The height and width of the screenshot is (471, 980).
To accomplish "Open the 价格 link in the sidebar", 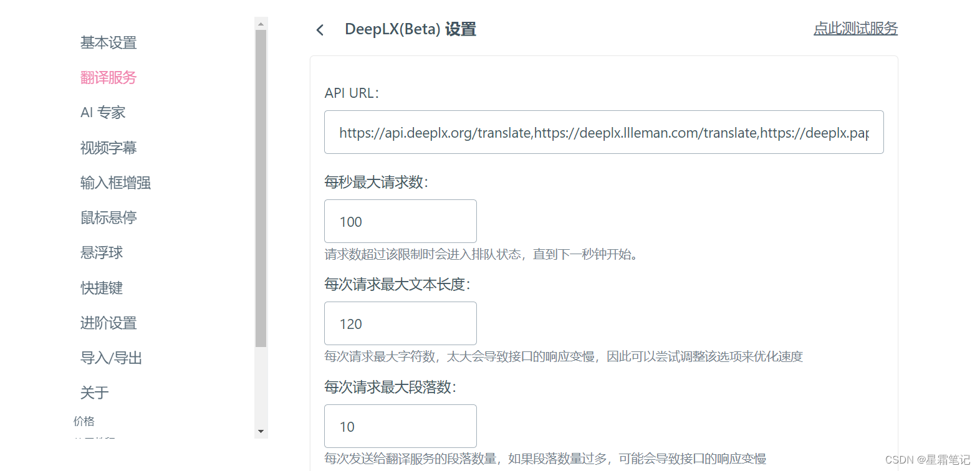I will point(84,421).
